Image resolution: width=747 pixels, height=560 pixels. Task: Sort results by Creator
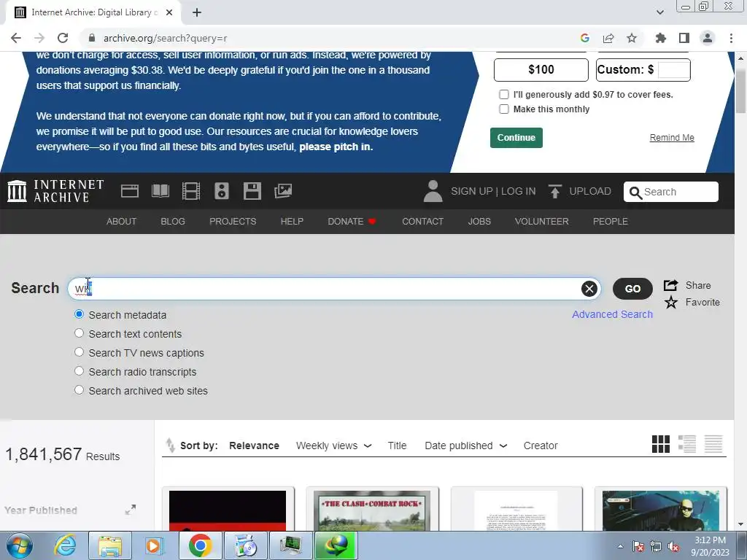coord(541,446)
